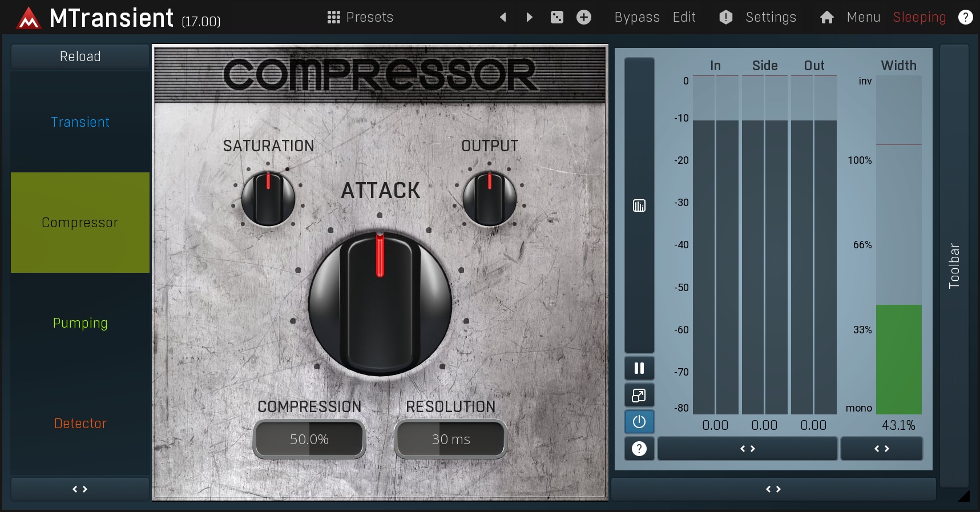Toggle the meters power button
This screenshot has width=980, height=512.
tap(639, 422)
